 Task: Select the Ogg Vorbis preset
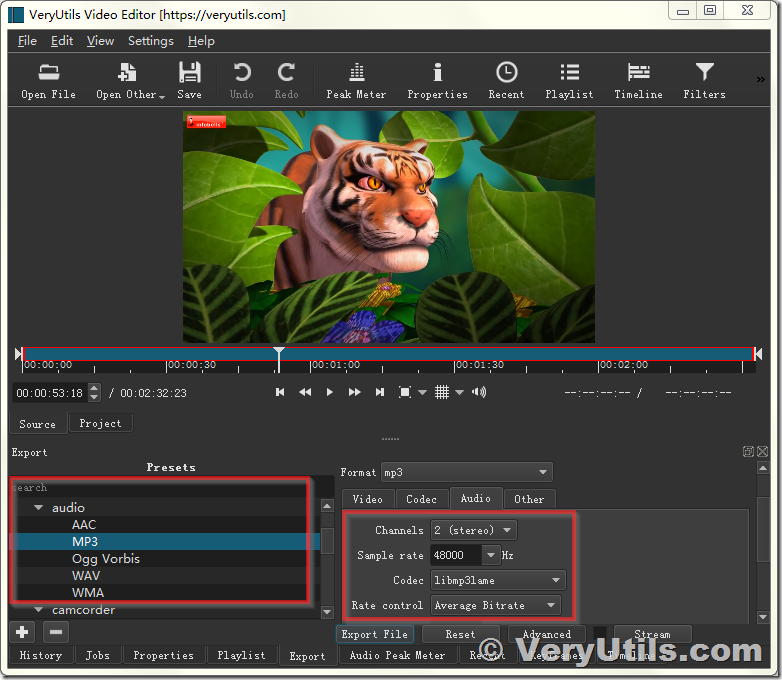tap(106, 559)
